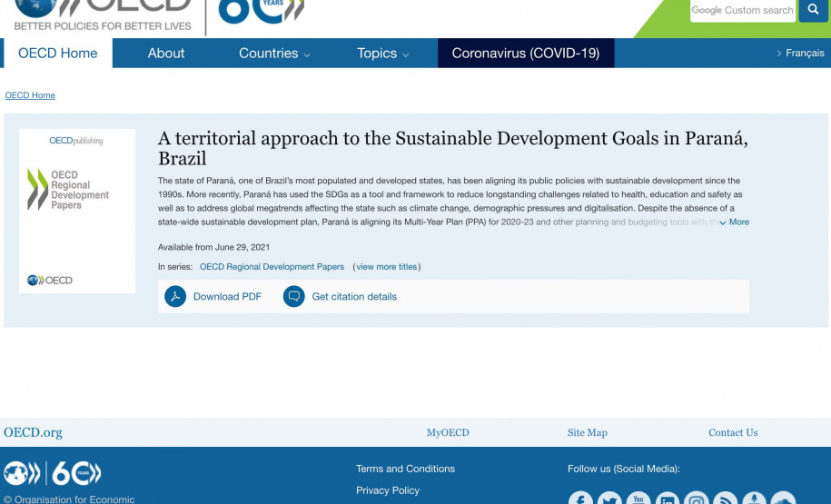Open Privacy Policy link
Image resolution: width=831 pixels, height=504 pixels.
pyautogui.click(x=388, y=490)
